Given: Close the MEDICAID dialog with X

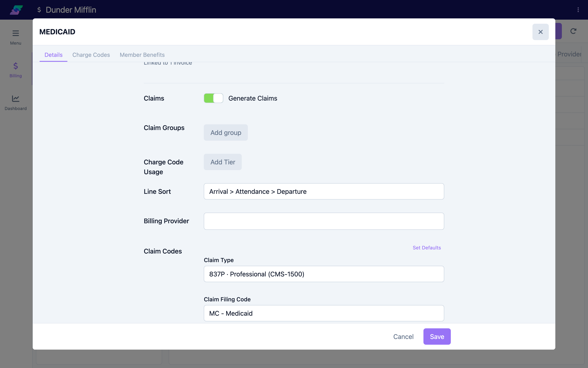Looking at the screenshot, I should click(x=540, y=32).
